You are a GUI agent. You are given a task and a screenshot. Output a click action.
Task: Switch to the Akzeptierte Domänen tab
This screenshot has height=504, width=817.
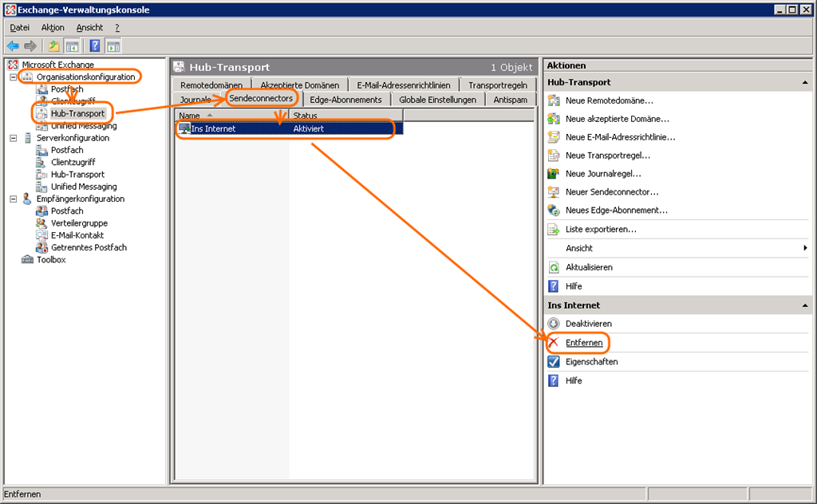299,85
